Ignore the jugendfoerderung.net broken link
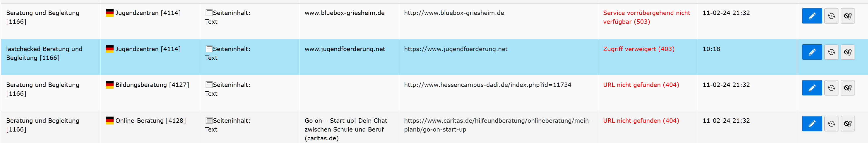 (848, 52)
